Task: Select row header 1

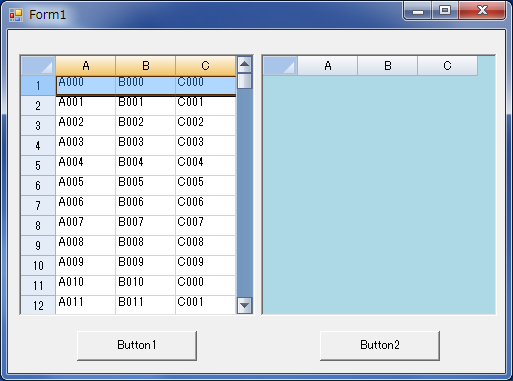Action: click(38, 86)
